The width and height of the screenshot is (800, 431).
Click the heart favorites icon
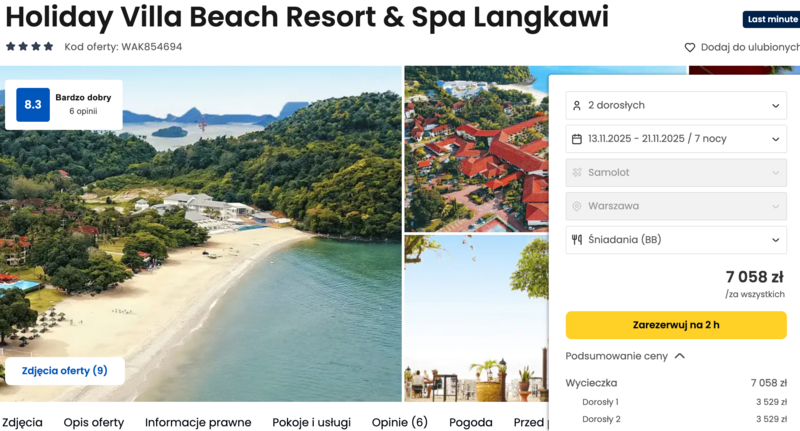click(689, 47)
